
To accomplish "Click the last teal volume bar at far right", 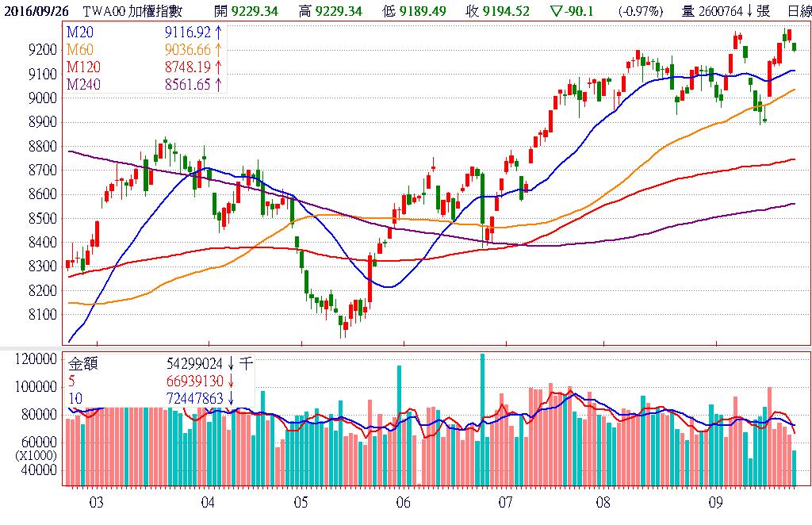I will pyautogui.click(x=795, y=468).
